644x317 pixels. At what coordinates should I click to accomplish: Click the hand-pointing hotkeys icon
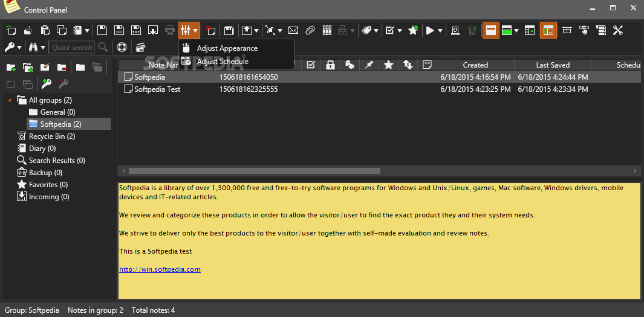coord(584,30)
